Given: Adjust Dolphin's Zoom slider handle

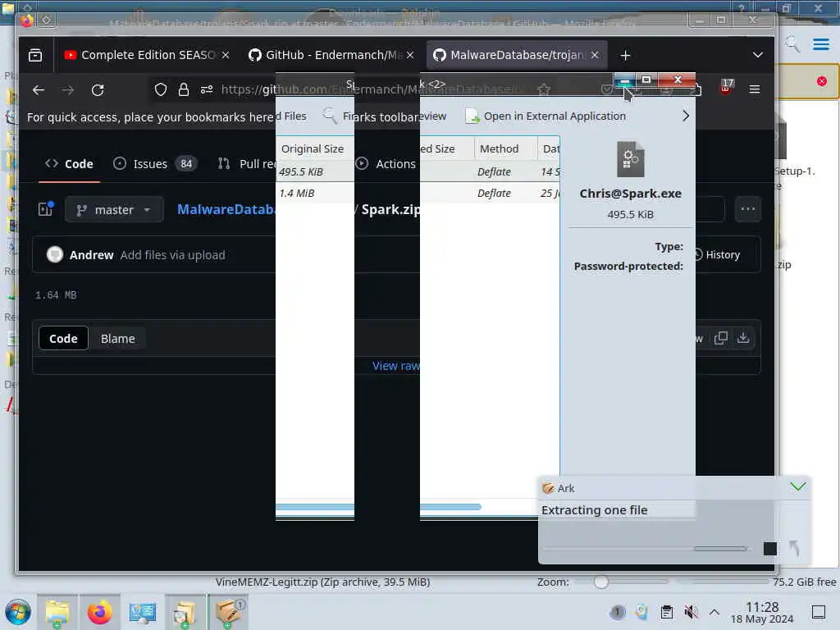Looking at the screenshot, I should pos(601,582).
